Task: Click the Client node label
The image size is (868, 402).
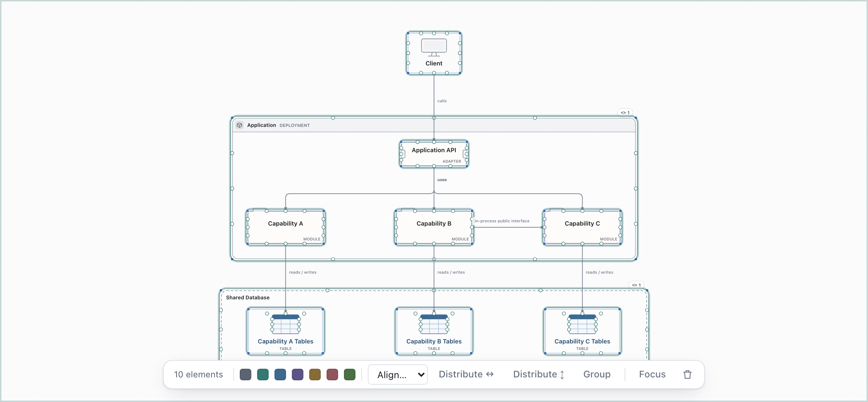Action: point(434,63)
